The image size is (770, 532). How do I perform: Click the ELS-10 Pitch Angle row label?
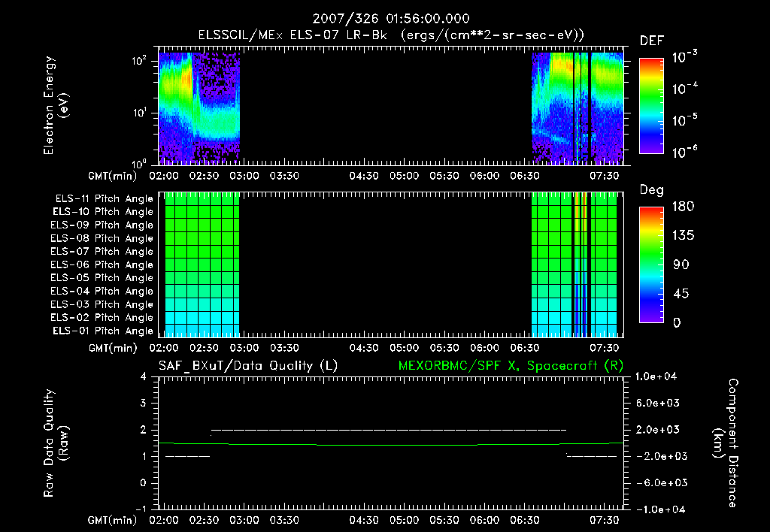[103, 212]
